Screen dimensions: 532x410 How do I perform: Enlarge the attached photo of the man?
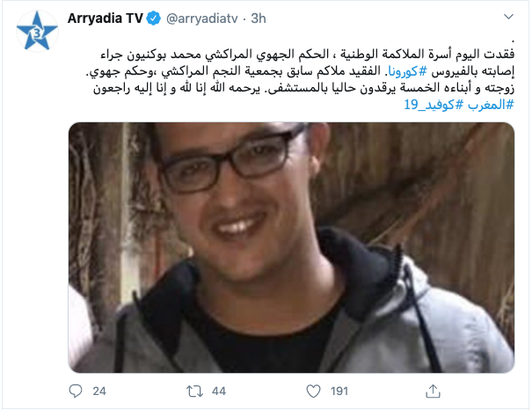click(291, 247)
